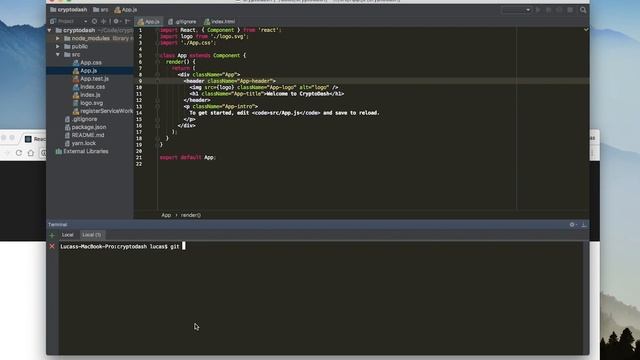Click the line number 9 in gutter

coord(140,81)
